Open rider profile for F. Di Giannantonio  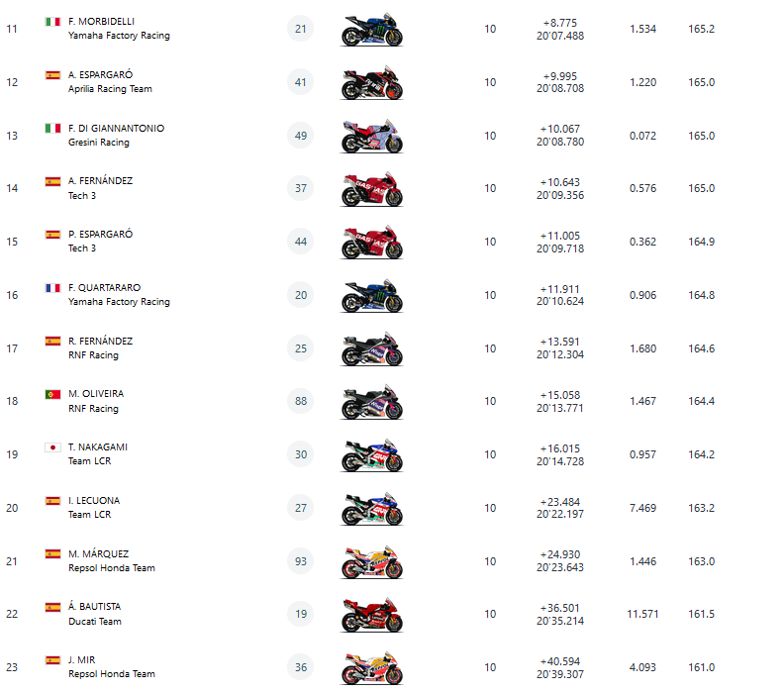click(x=117, y=129)
